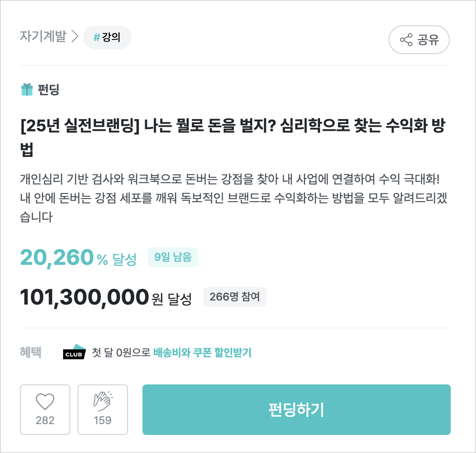
Task: Select the 자기계발 breadcrumb category
Action: pos(44,37)
